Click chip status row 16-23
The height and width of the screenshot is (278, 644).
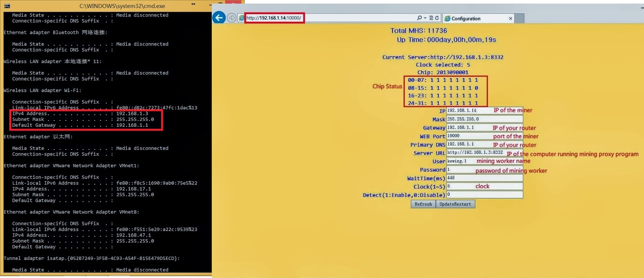pos(443,95)
